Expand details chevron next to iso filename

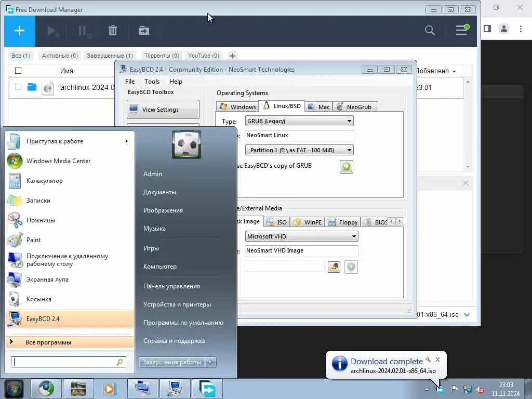pyautogui.click(x=467, y=314)
